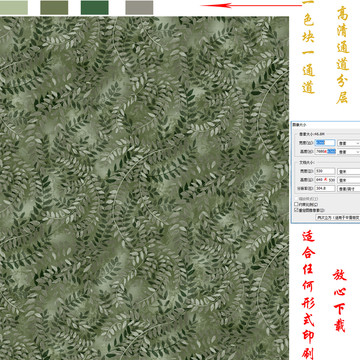Open the pixel height unit dropdown

click(x=349, y=152)
